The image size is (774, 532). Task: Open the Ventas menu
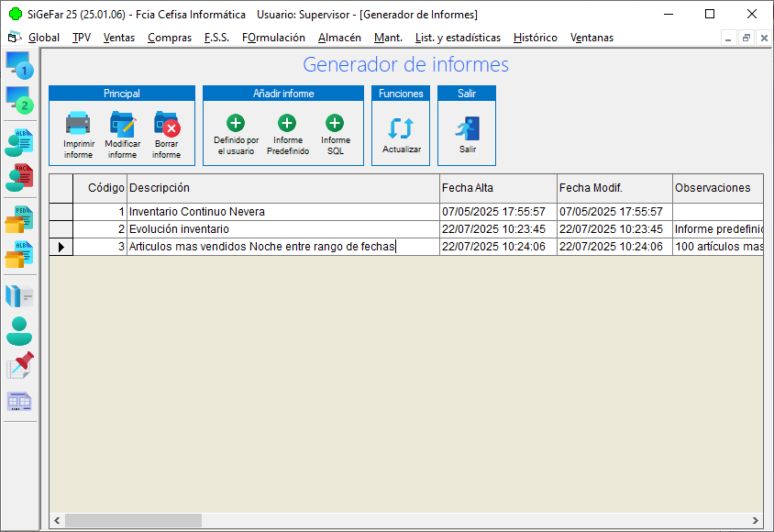(119, 38)
